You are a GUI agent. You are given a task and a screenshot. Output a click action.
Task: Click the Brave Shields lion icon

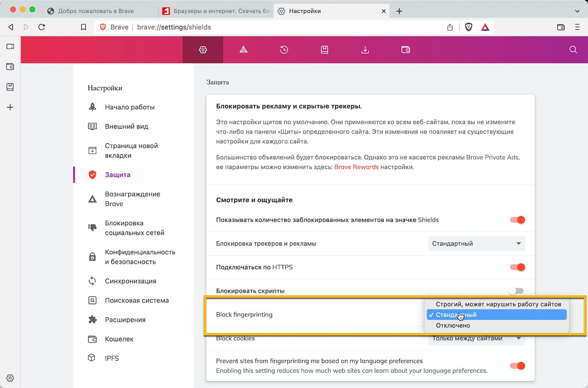click(x=468, y=27)
